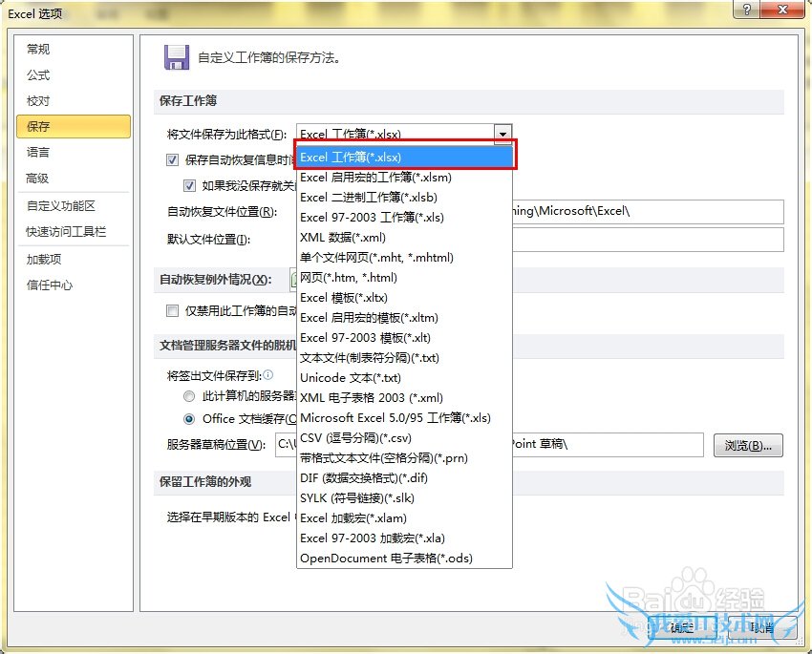Choose Excel 97-2003 加载宏(*.xla) option
Viewport: 812px width, 654px height.
pos(404,538)
